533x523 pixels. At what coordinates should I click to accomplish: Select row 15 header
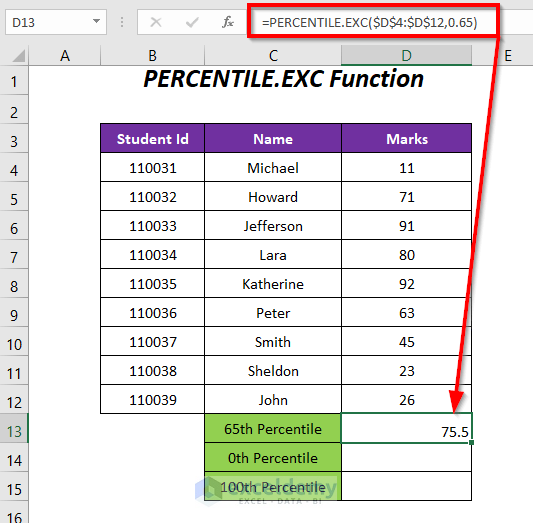14,487
